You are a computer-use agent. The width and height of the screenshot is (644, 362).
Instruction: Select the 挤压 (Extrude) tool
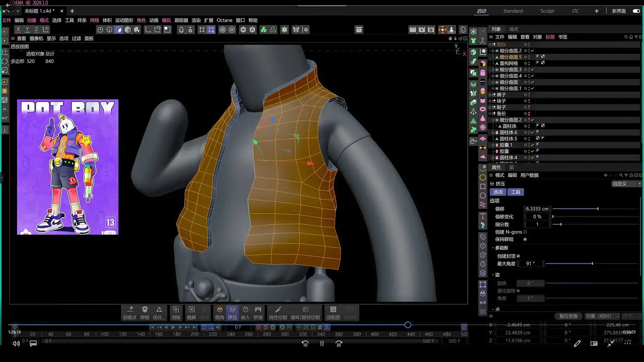[233, 312]
